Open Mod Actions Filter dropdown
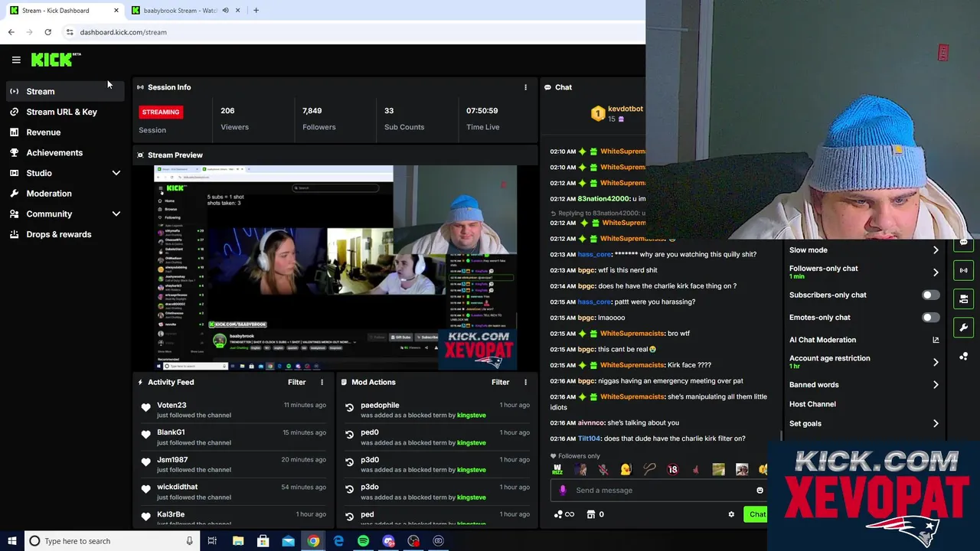 [500, 382]
